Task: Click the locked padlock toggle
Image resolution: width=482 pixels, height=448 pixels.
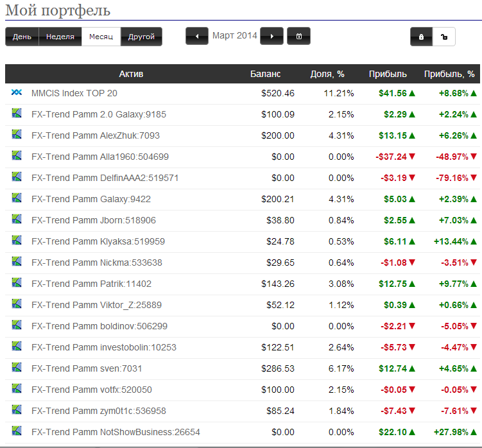Action: 422,37
